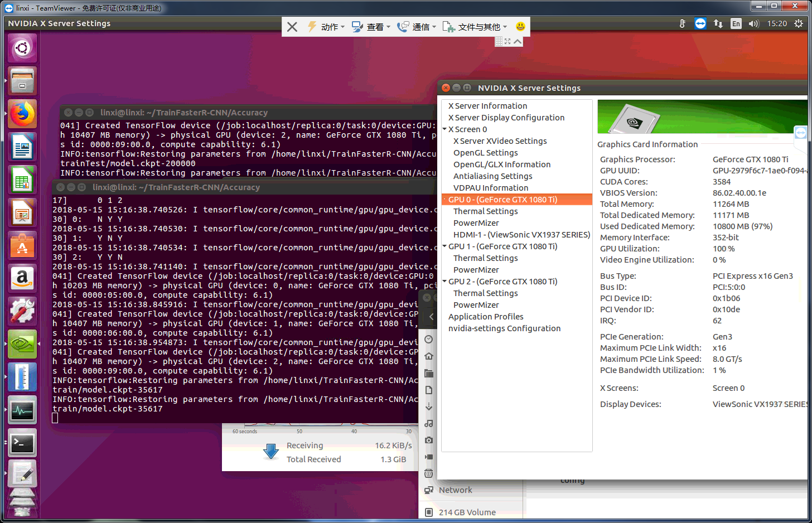Collapse the GPU 2 tree arrow
812x523 pixels.
point(444,282)
